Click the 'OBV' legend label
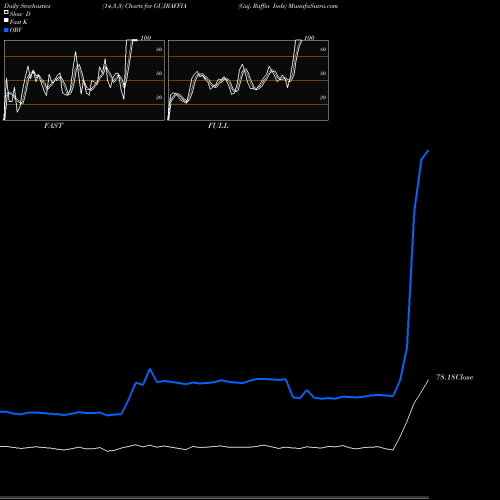The width and height of the screenshot is (500, 500). [x=16, y=30]
